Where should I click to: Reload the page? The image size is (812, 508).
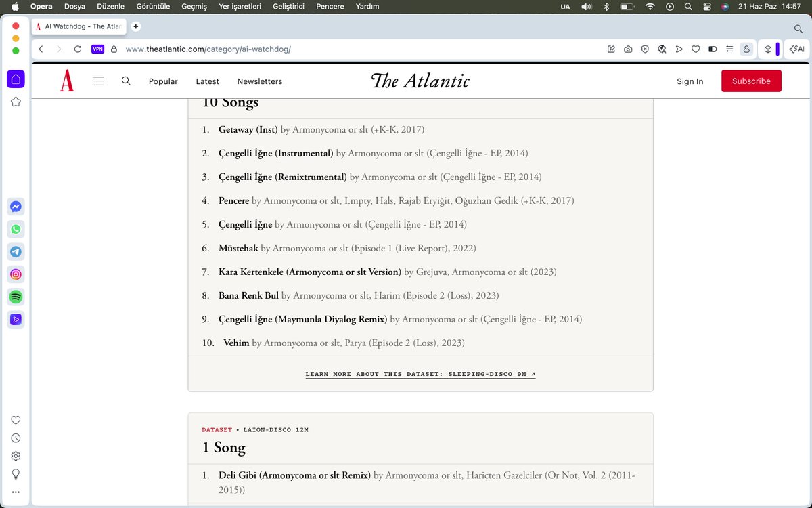pos(78,49)
